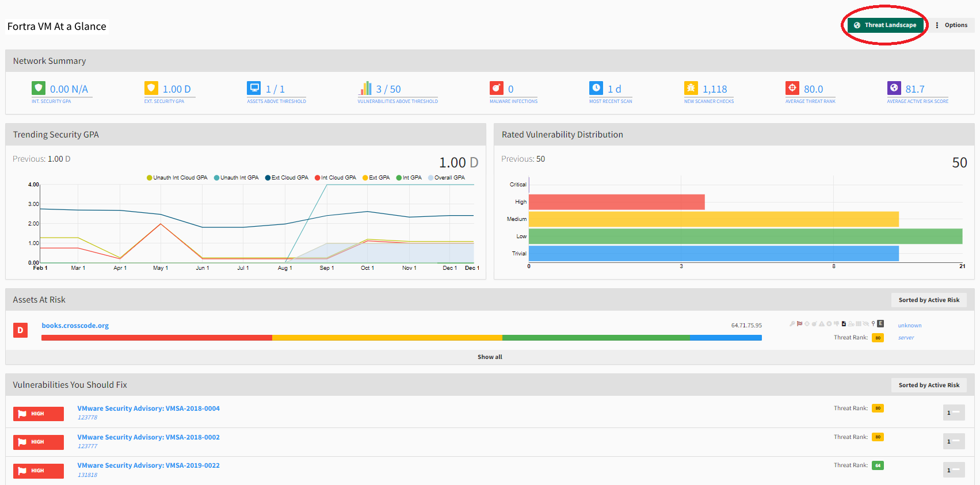Click the 1.00 D external GPA value
The width and height of the screenshot is (980, 485).
[x=177, y=89]
